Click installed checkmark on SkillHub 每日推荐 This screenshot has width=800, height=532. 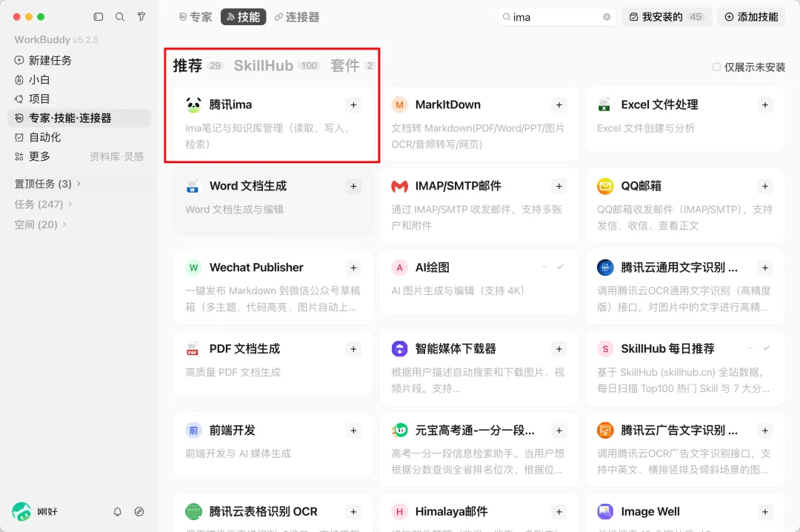point(767,348)
